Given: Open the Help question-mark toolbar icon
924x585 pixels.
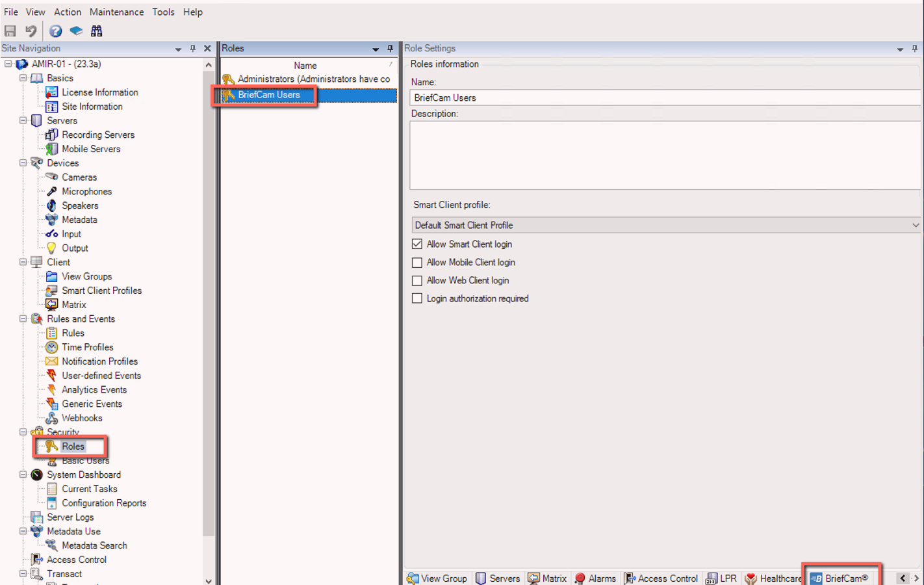Looking at the screenshot, I should (56, 31).
